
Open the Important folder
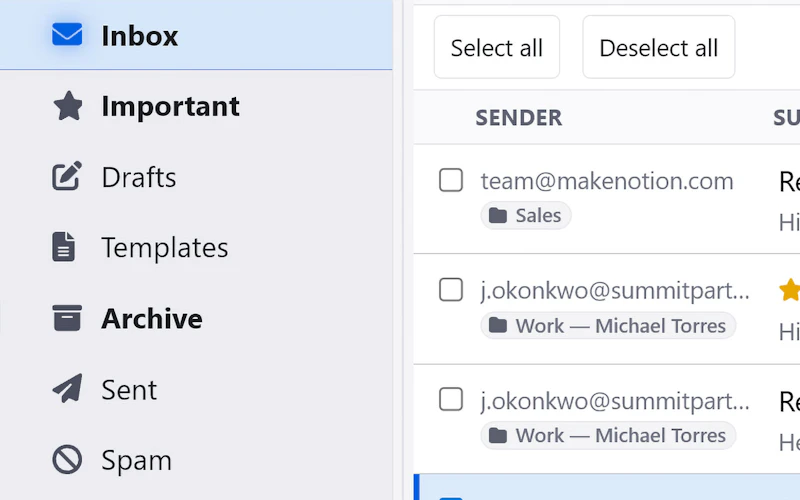(x=196, y=106)
